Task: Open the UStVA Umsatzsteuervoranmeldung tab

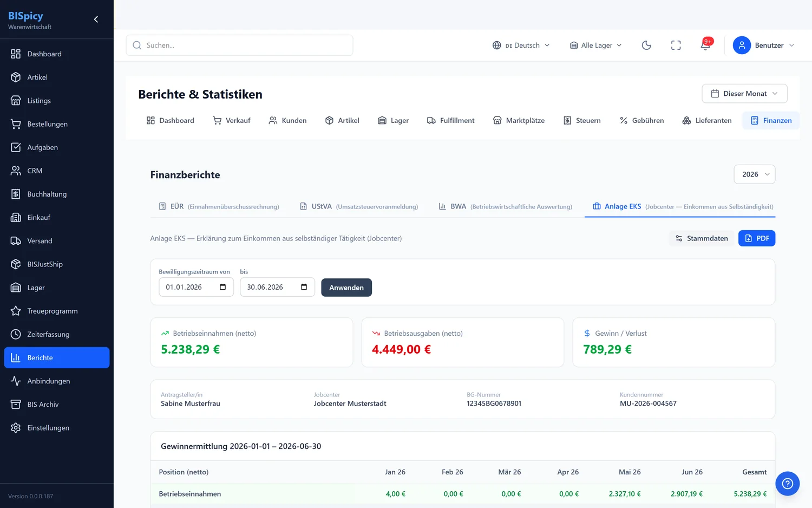Action: (x=359, y=206)
